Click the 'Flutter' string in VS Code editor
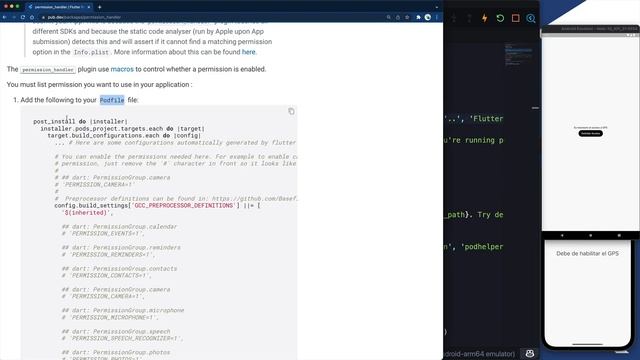Screen dimensions: 640x360 tap(486, 119)
